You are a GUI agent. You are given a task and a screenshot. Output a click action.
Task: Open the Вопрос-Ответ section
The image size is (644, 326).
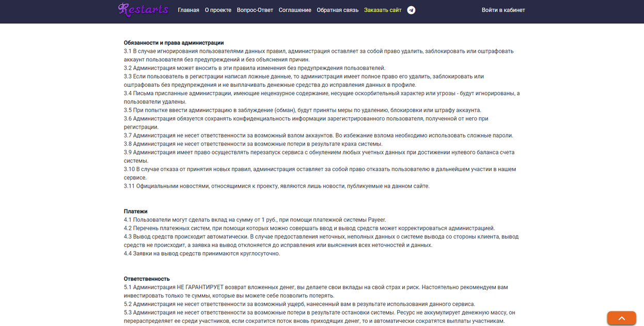[255, 10]
